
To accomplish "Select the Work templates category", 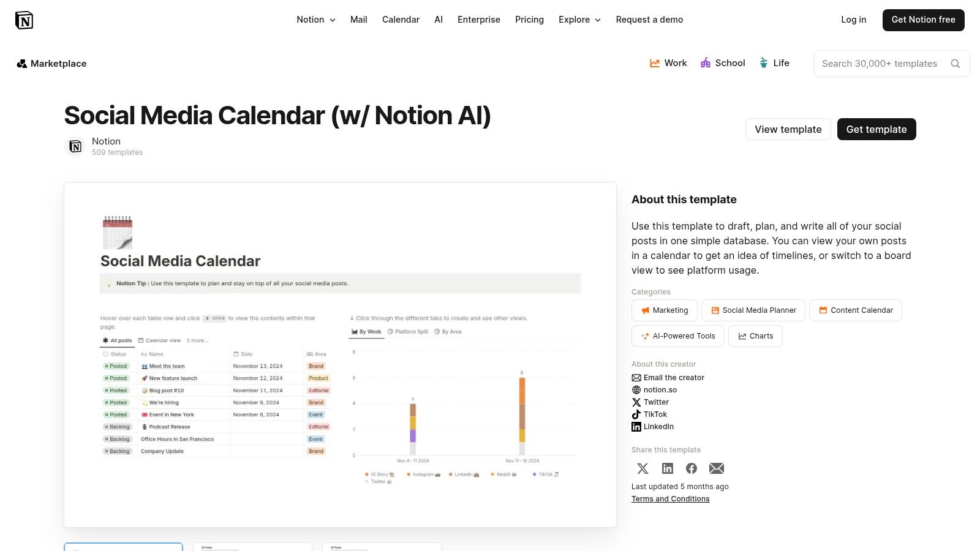I will point(668,63).
